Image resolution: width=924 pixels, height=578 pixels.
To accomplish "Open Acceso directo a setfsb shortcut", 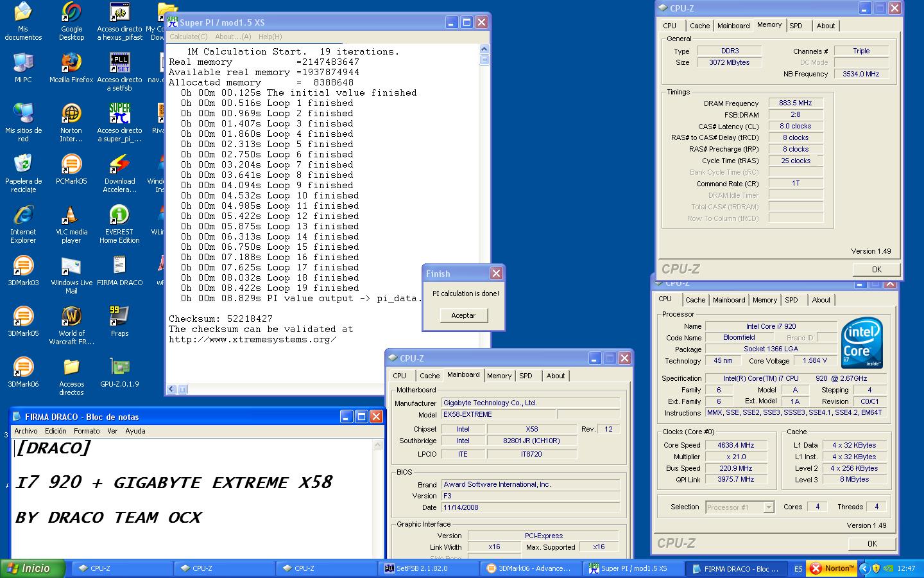I will 120,72.
